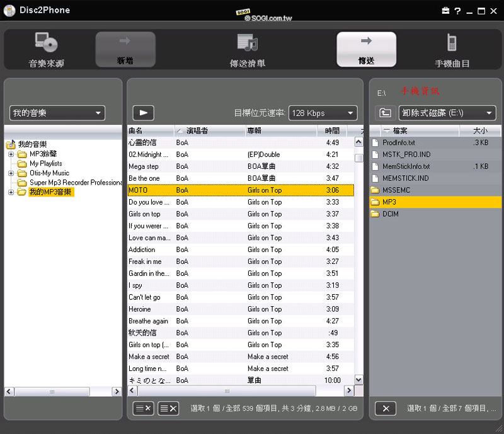Select the song 秋天的信
504x434 pixels.
[241, 333]
